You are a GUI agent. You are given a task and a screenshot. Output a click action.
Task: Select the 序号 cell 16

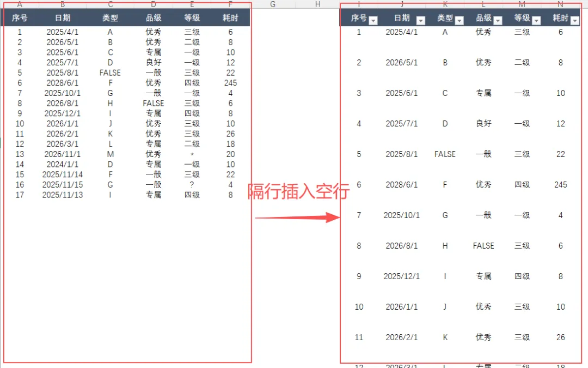20,185
